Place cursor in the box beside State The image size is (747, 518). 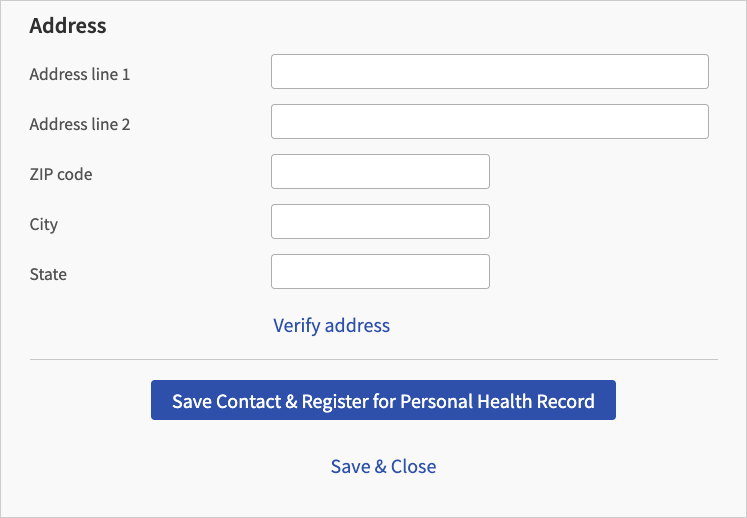(380, 272)
